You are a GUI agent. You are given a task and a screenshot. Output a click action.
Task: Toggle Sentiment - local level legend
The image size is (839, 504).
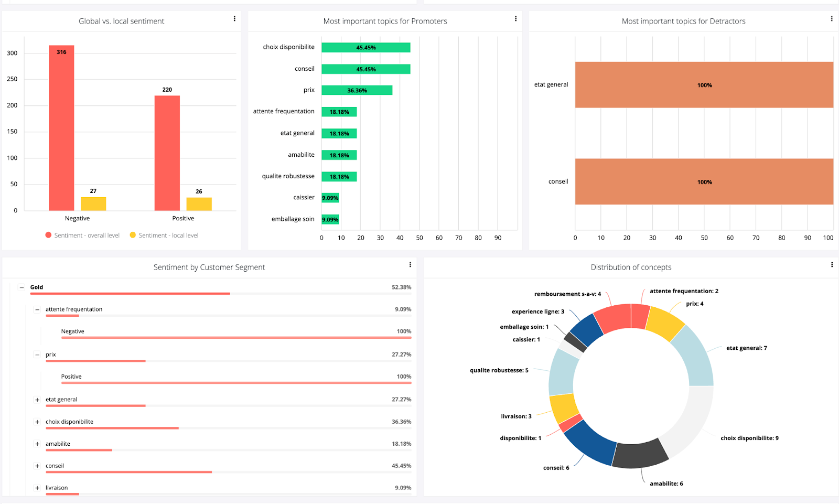(x=164, y=235)
